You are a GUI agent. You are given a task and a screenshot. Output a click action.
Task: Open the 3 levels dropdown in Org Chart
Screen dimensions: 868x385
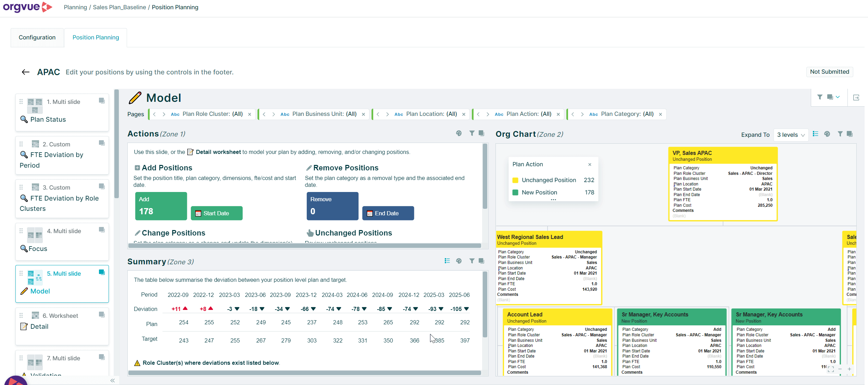(x=791, y=135)
